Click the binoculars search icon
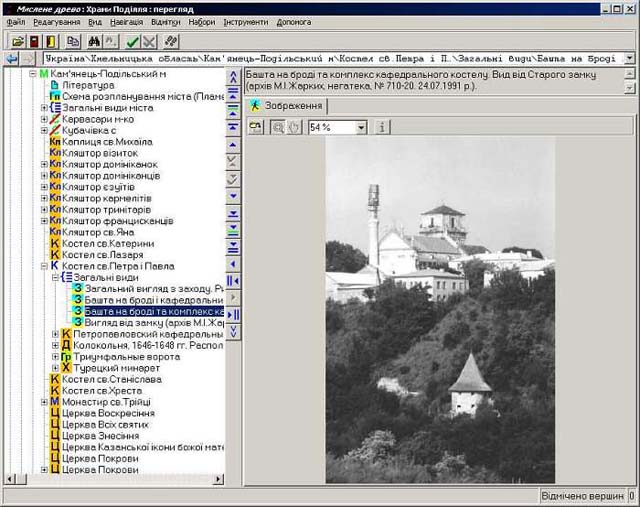This screenshot has width=640, height=507. pos(95,41)
